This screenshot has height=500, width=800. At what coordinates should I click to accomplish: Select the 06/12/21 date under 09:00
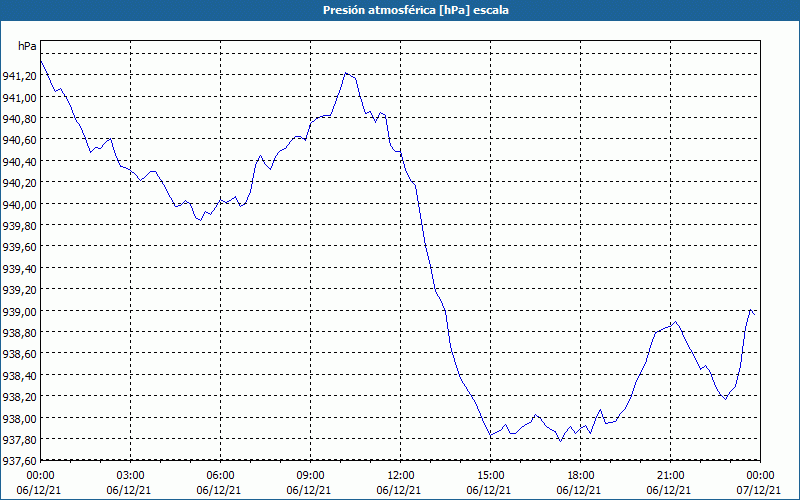[x=309, y=490]
